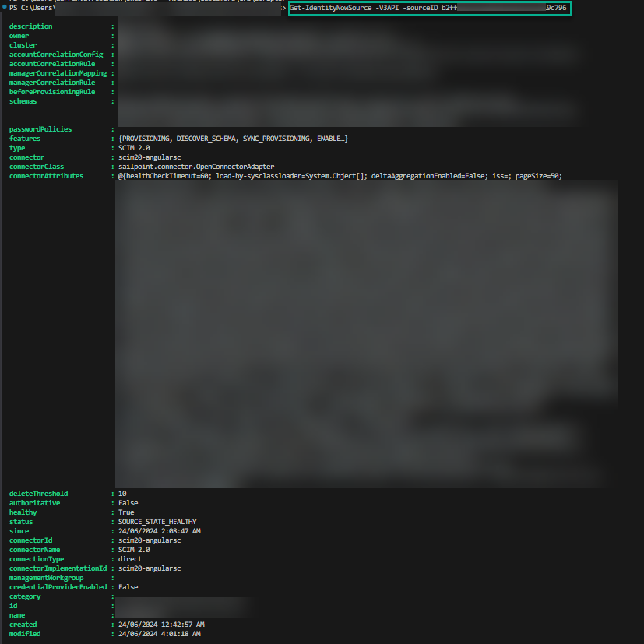Select the managerCorrelationMapping label

point(58,73)
